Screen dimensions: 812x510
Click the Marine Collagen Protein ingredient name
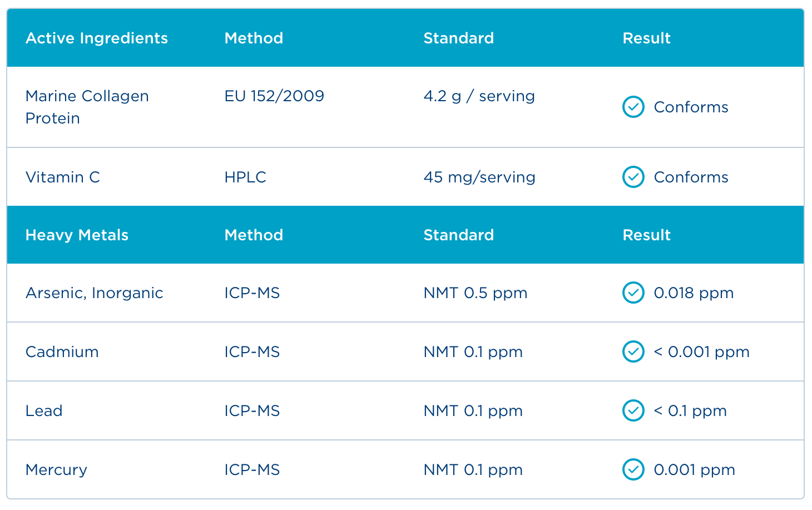[x=87, y=107]
